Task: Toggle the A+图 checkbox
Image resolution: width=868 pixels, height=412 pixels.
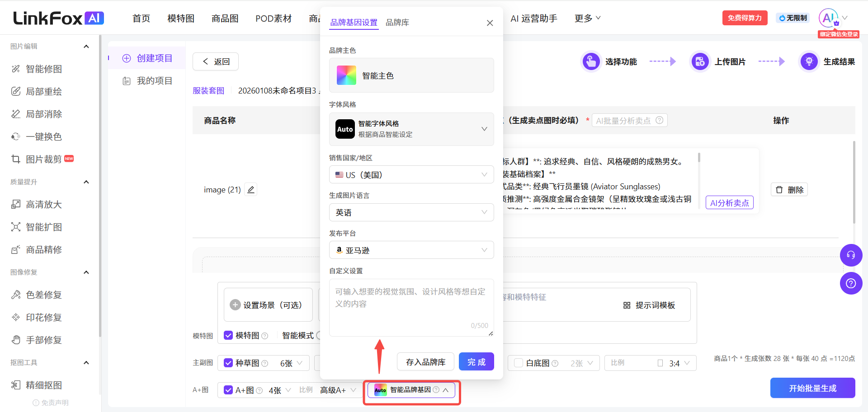Action: click(228, 390)
